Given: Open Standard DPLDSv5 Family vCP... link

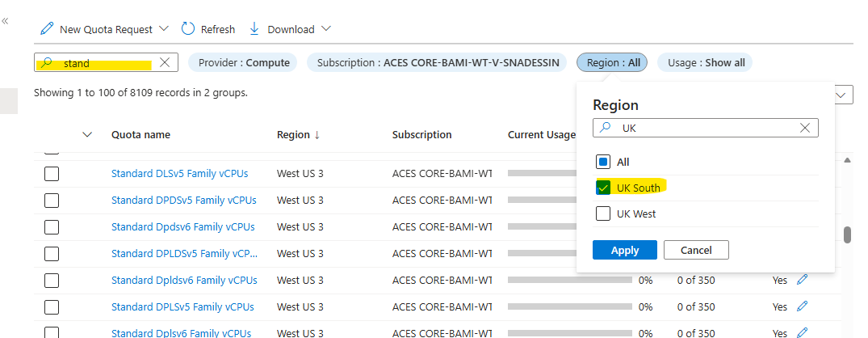Looking at the screenshot, I should click(184, 253).
